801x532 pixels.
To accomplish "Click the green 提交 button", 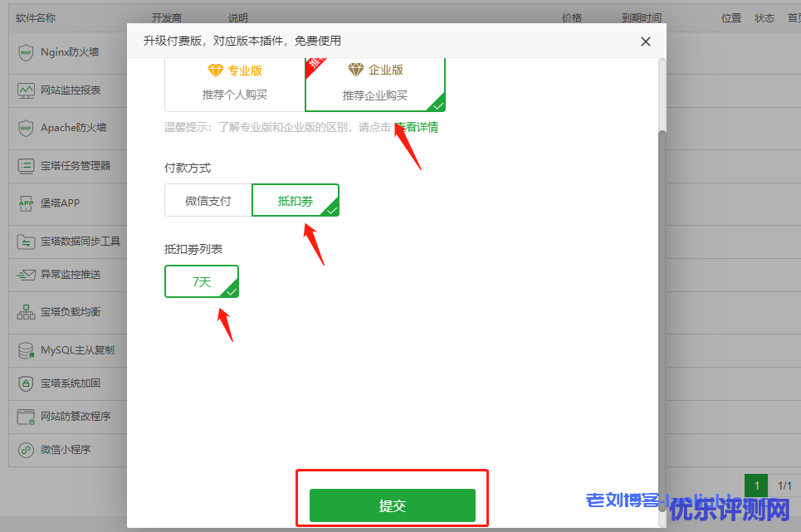I will (393, 505).
